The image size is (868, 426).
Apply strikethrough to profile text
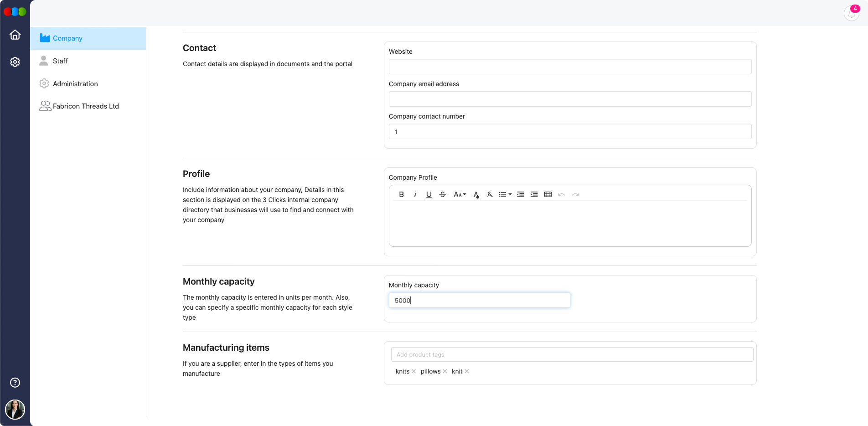click(442, 194)
